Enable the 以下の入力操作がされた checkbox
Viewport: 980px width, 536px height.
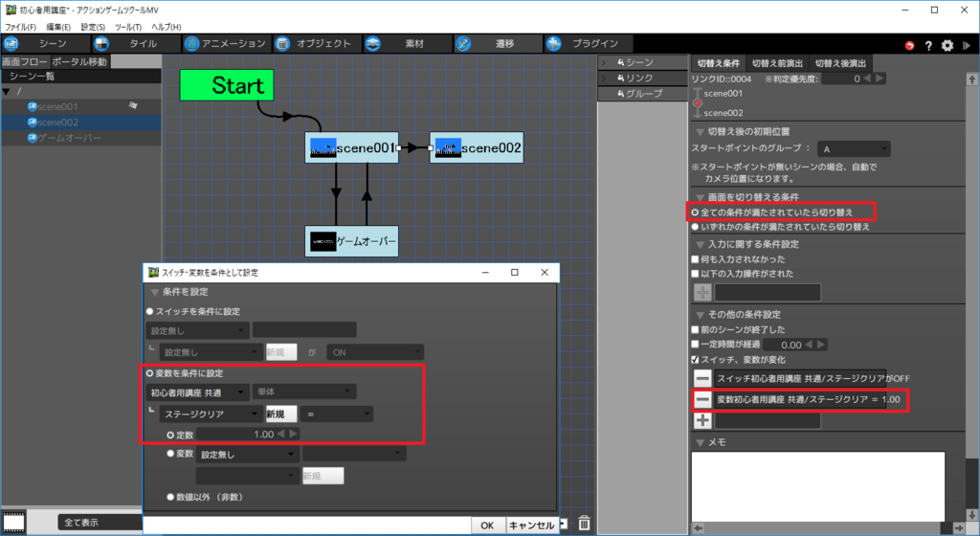(x=695, y=273)
